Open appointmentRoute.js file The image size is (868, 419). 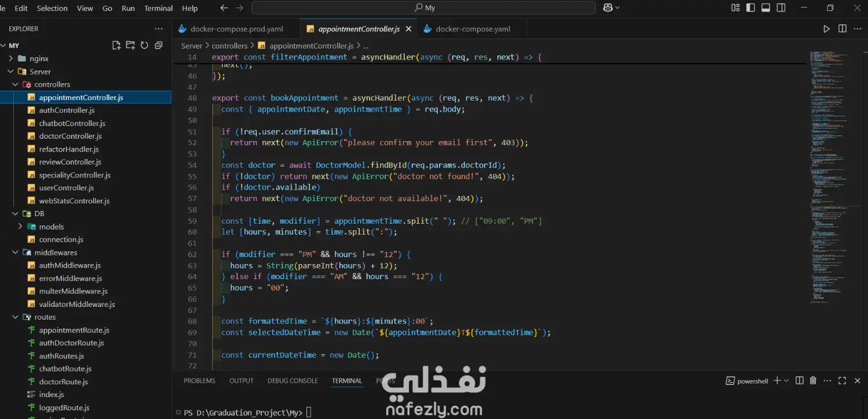pos(74,330)
